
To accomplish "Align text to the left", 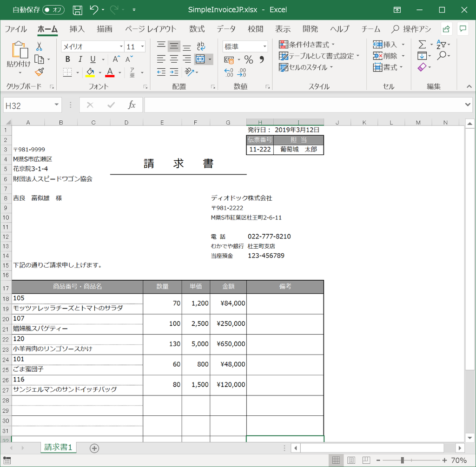I will pos(161,59).
